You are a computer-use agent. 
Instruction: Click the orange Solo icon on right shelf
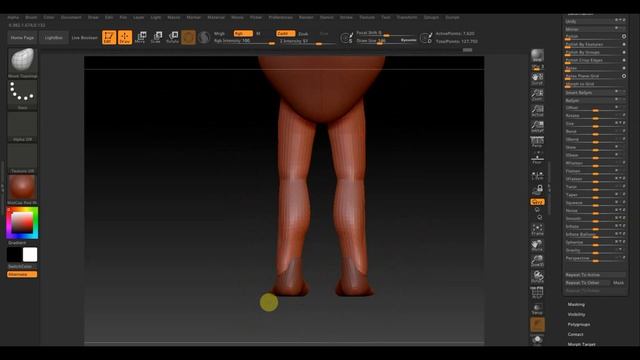[x=537, y=324]
